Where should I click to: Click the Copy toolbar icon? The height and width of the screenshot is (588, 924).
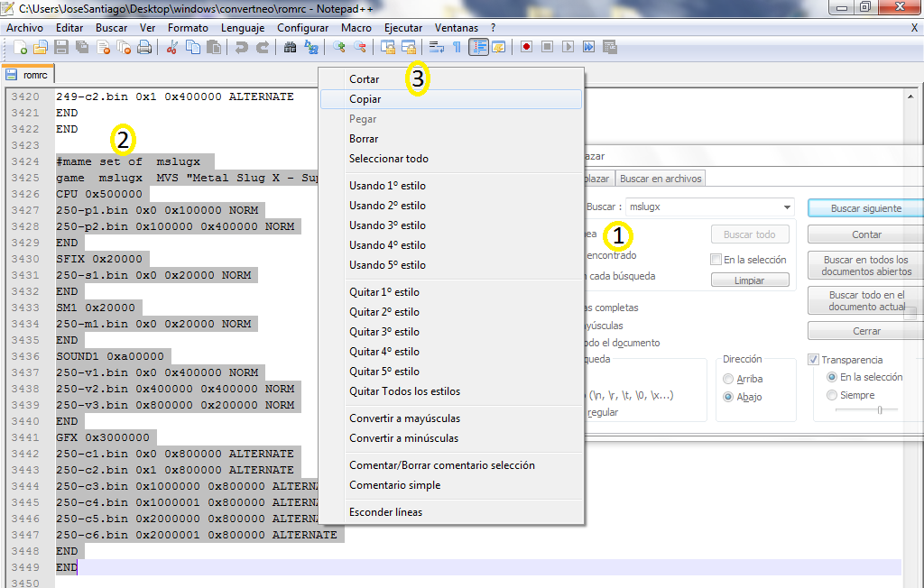tap(193, 47)
